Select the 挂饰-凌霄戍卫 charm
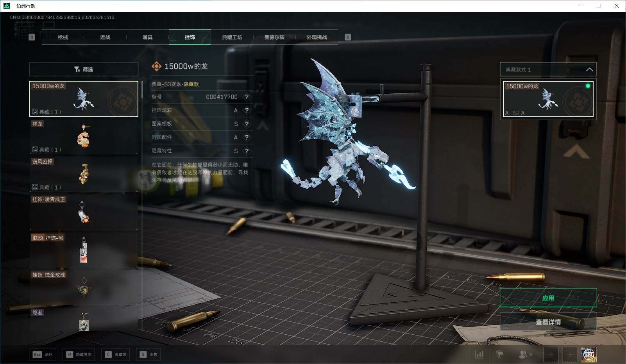 [x=84, y=212]
